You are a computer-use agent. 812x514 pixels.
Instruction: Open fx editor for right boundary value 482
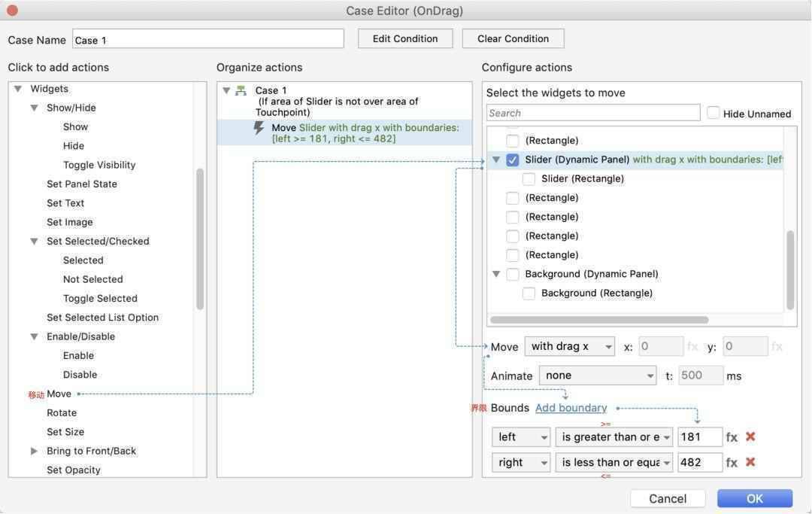point(732,462)
